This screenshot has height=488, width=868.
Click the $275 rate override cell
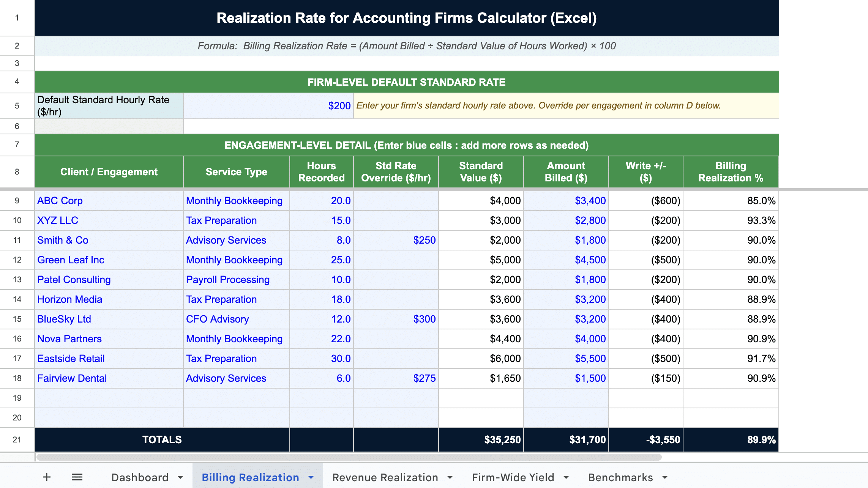396,378
